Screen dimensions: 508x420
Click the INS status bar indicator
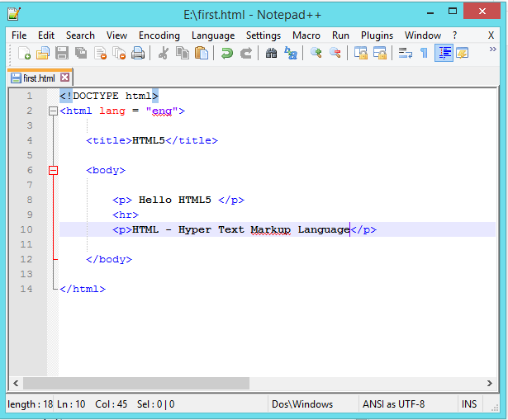(469, 404)
